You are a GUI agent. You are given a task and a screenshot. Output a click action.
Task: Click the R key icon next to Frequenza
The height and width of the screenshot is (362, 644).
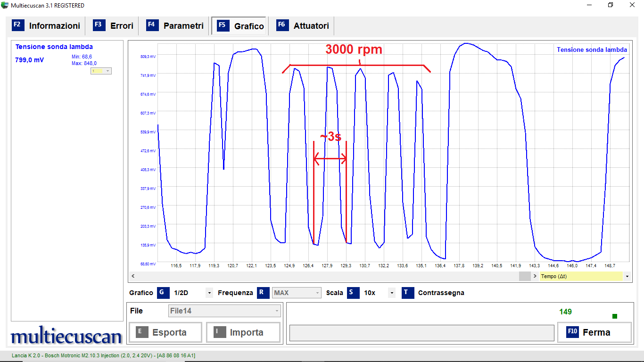tap(263, 293)
